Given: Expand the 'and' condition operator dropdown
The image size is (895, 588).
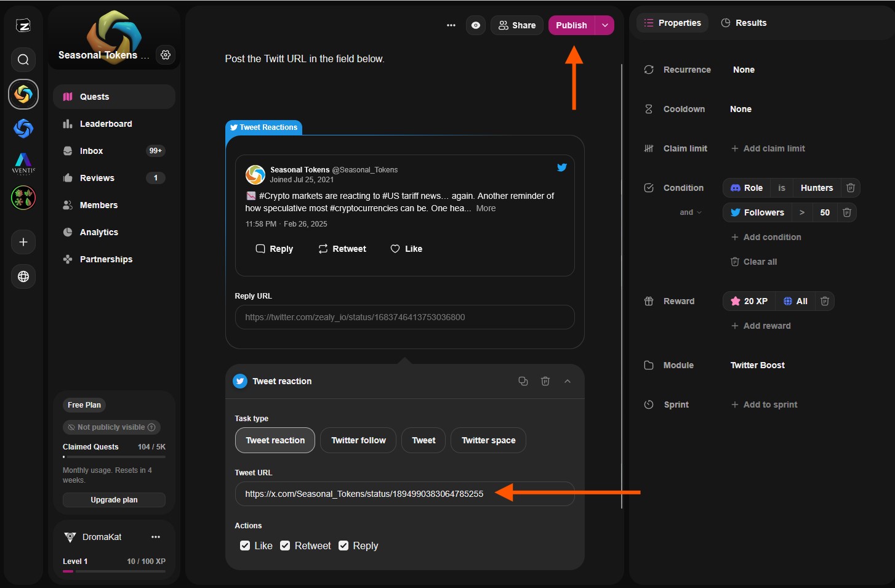Looking at the screenshot, I should click(691, 212).
